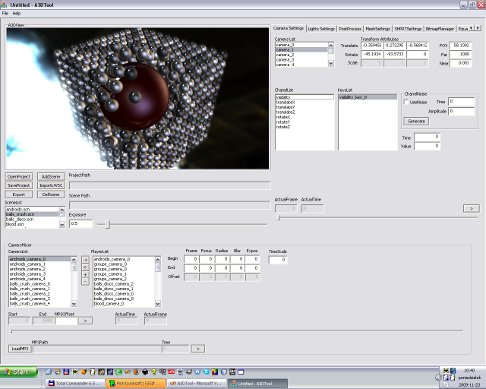This screenshot has width=486, height=389.
Task: Switch to Total Commander in taskbar
Action: [75, 383]
